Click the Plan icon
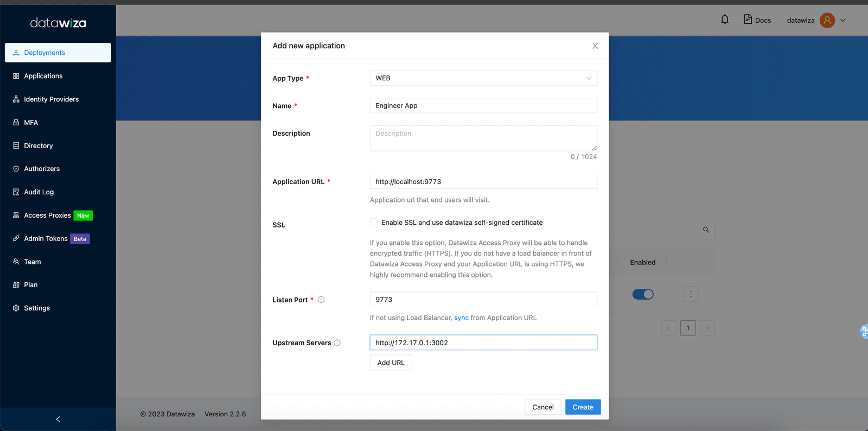 point(16,284)
